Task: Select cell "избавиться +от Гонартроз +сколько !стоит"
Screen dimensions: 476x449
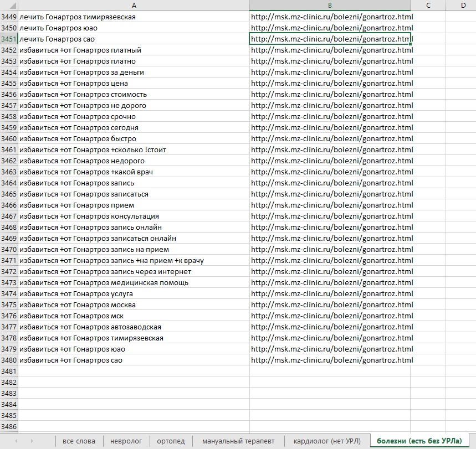Action: point(93,149)
